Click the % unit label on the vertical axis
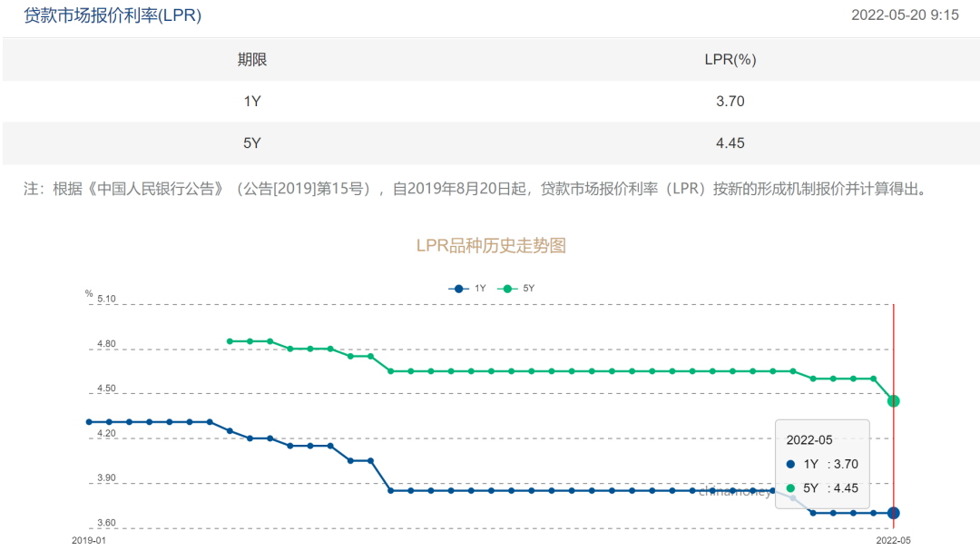 tap(87, 293)
